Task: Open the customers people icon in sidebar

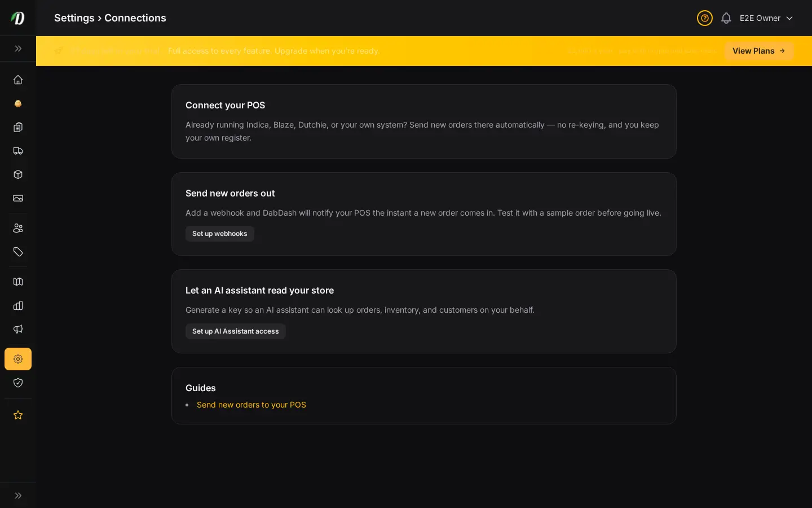Action: [x=18, y=228]
